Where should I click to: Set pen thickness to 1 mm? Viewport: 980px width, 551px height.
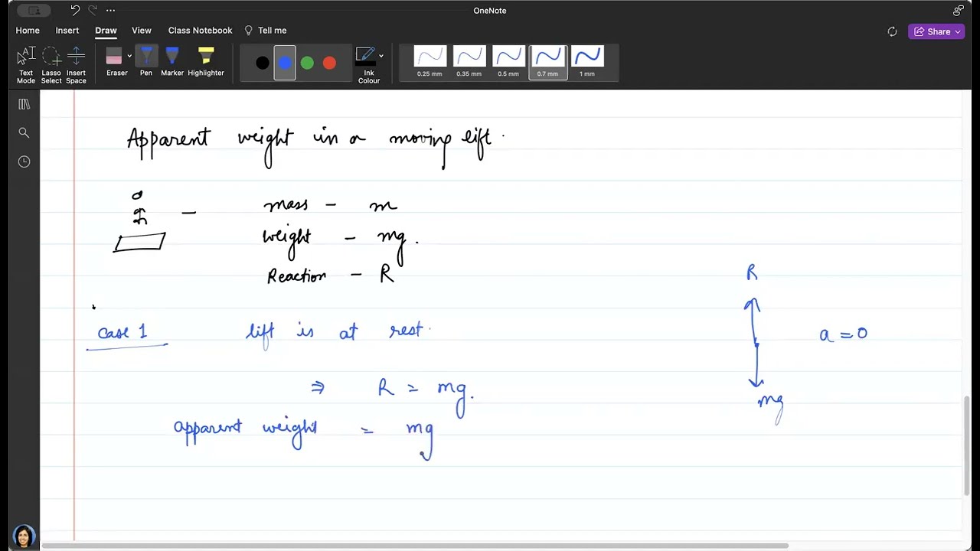tap(587, 62)
